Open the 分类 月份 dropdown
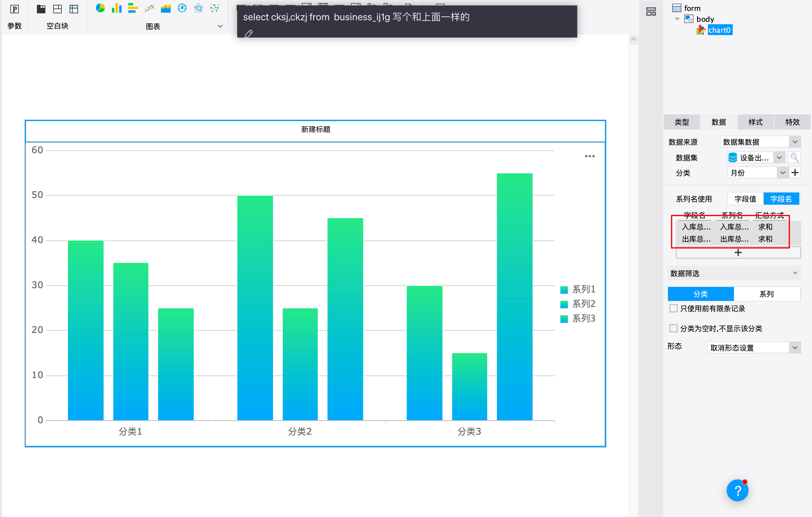 [x=758, y=173]
